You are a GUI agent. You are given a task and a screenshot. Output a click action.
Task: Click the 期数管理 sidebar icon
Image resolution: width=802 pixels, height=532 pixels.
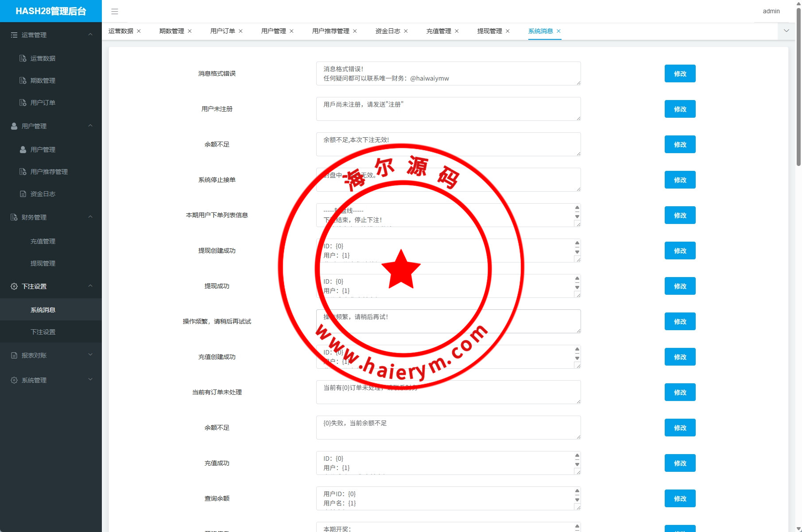23,81
